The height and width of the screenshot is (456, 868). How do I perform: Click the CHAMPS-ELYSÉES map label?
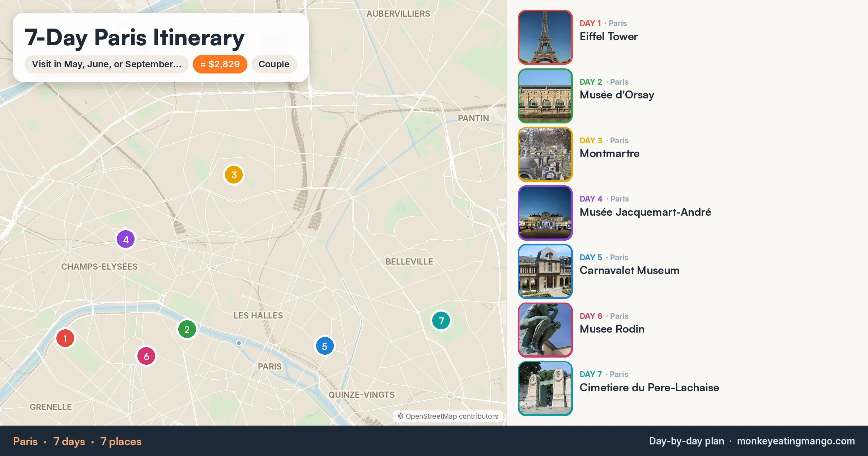coord(99,267)
